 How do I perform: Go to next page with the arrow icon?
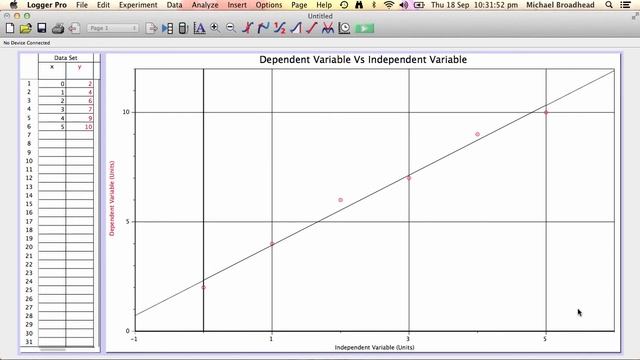coord(151,28)
